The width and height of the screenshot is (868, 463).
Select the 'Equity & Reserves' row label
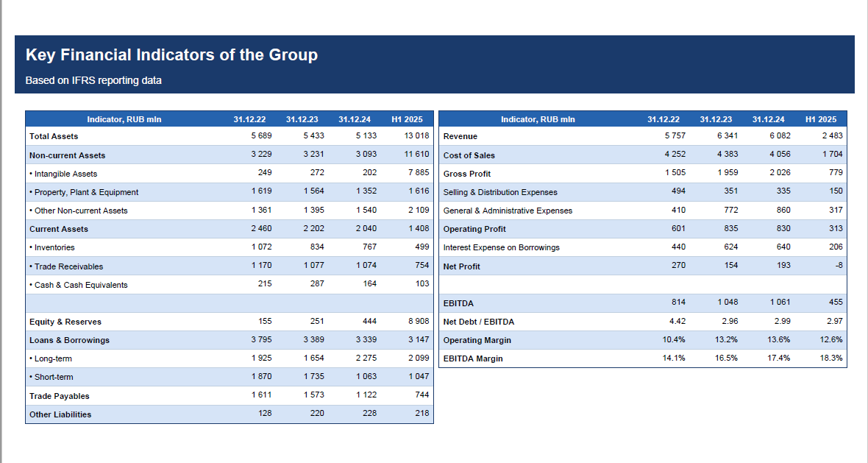[65, 322]
